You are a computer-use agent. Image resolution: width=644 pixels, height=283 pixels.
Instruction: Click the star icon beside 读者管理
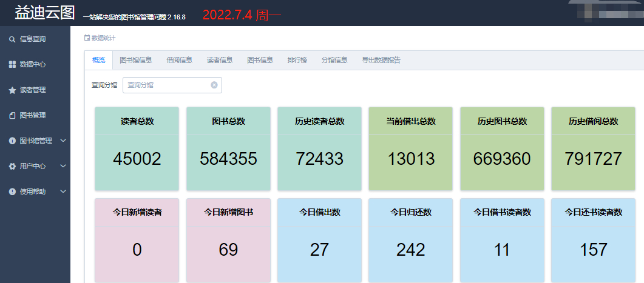(x=12, y=90)
